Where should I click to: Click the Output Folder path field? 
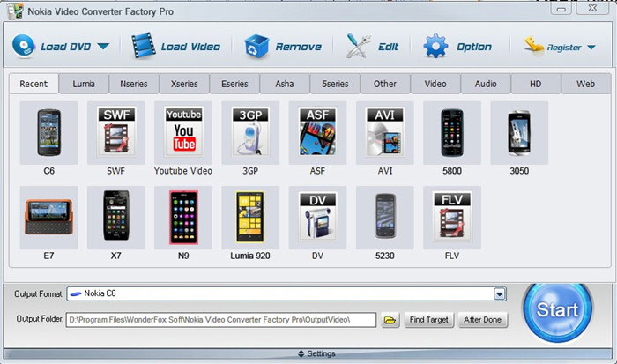(x=221, y=320)
